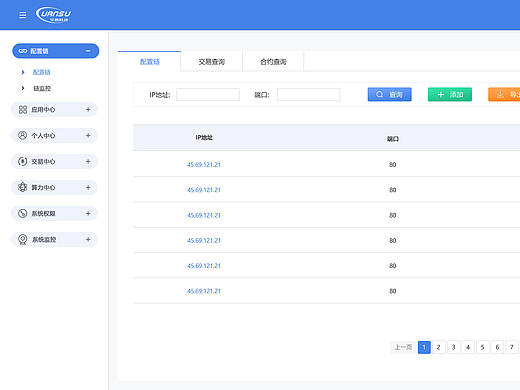The height and width of the screenshot is (390, 520).
Task: Click the IP地址 column header
Action: click(204, 137)
